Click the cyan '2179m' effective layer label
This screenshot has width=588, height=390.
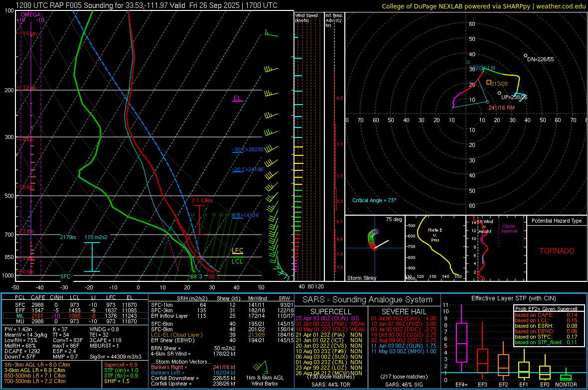(68, 237)
